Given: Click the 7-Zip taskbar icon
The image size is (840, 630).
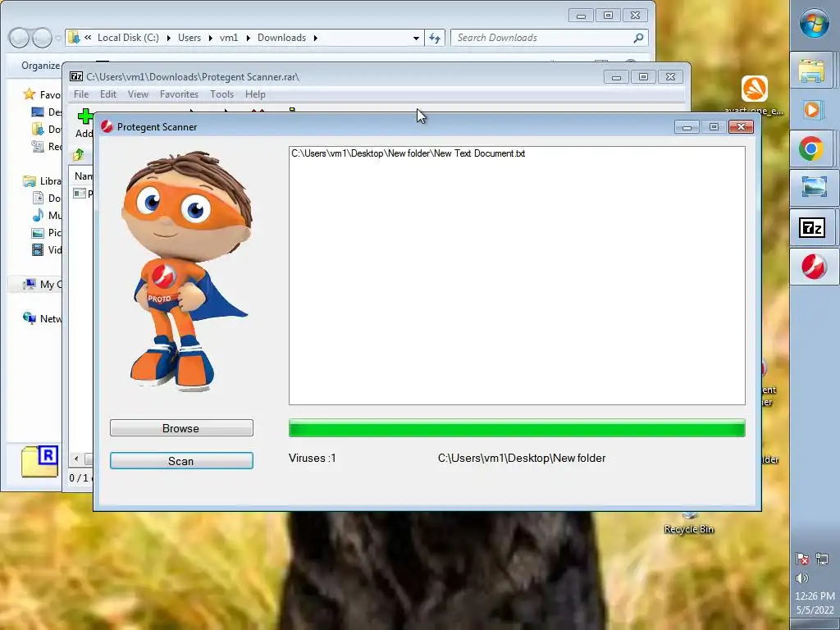Looking at the screenshot, I should pos(814,228).
